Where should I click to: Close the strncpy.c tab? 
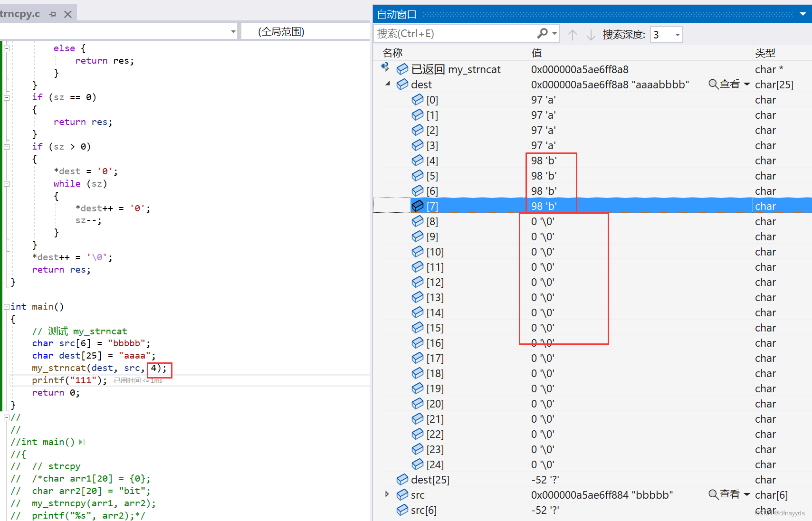[x=68, y=14]
